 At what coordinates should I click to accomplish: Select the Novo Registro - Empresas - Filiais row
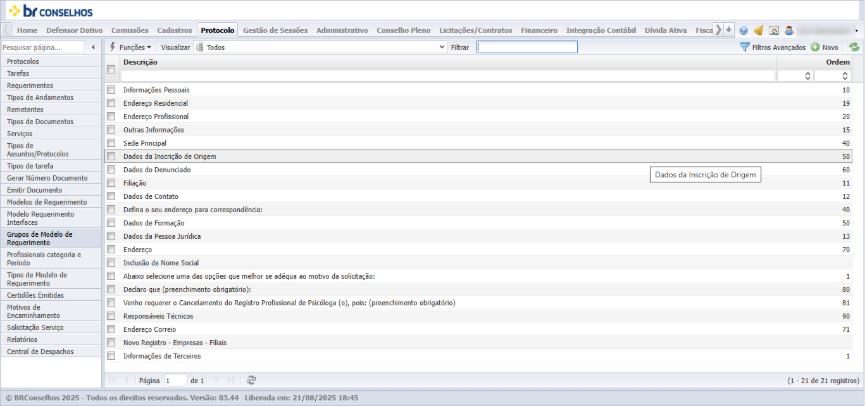[478, 343]
